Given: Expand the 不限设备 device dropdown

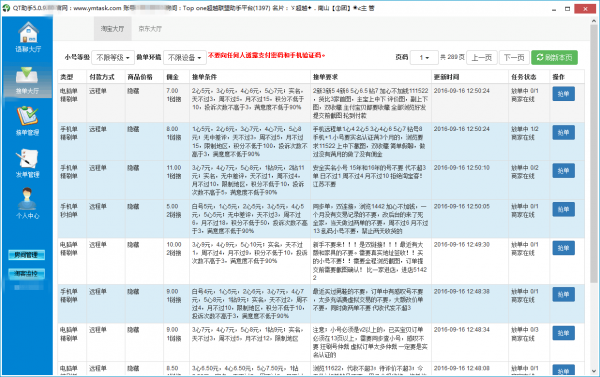Looking at the screenshot, I should pos(185,57).
